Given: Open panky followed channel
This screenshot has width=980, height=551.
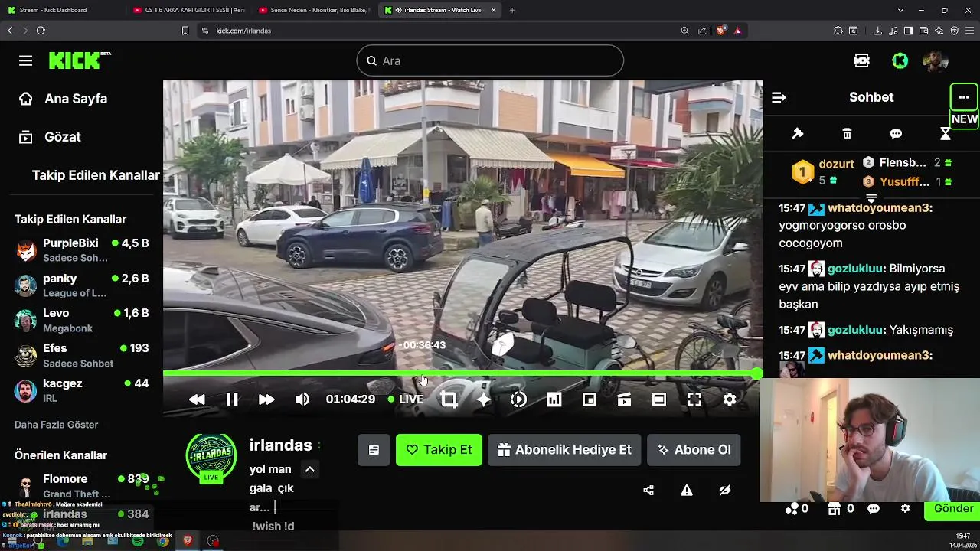Looking at the screenshot, I should pyautogui.click(x=81, y=285).
